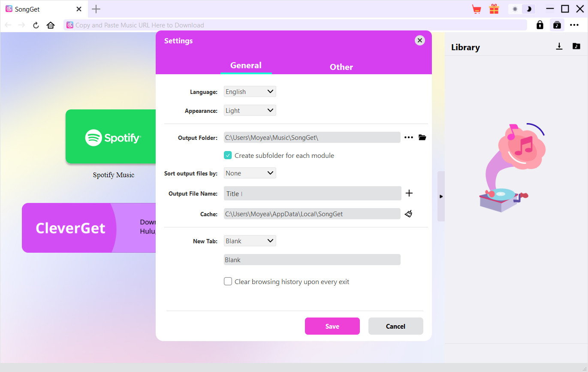Open the gift box icon
This screenshot has height=372, width=588.
click(x=494, y=9)
